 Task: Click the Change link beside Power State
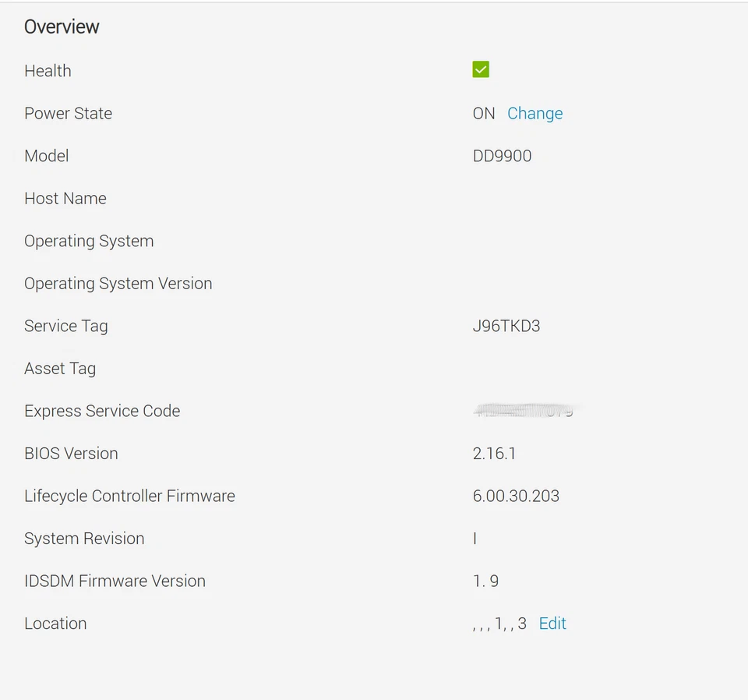[x=535, y=113]
